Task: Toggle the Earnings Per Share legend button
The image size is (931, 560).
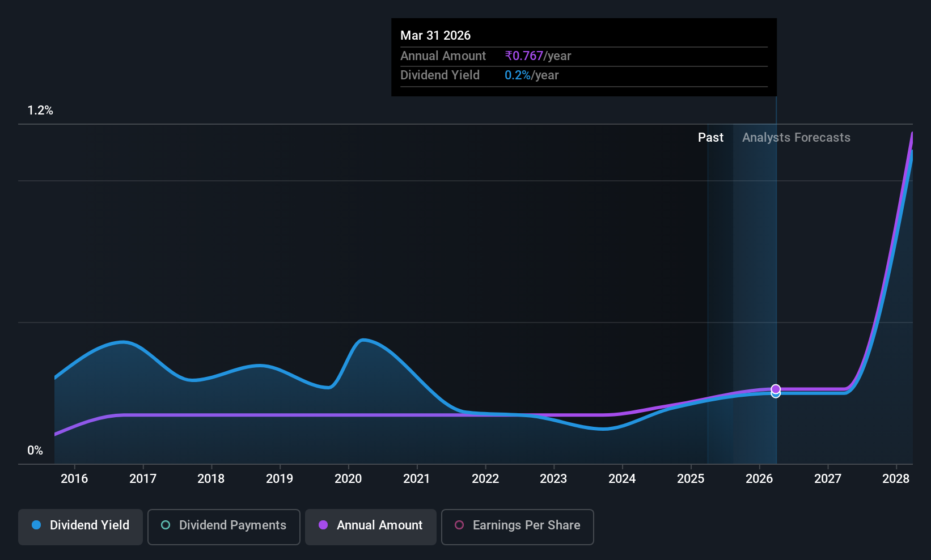Action: coord(518,527)
